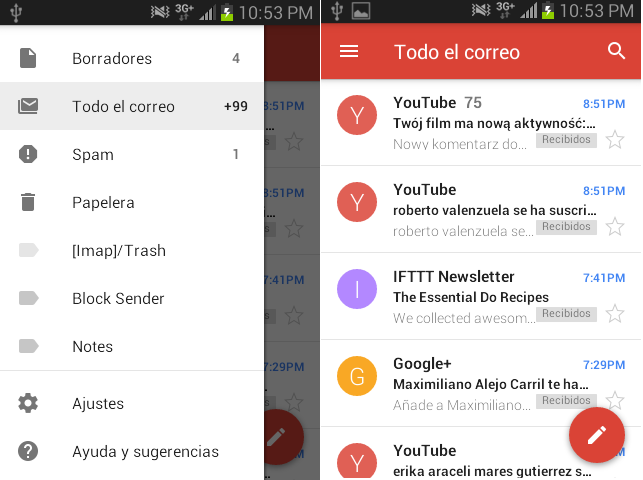
Task: Tap the search magnifier icon
Action: [616, 51]
